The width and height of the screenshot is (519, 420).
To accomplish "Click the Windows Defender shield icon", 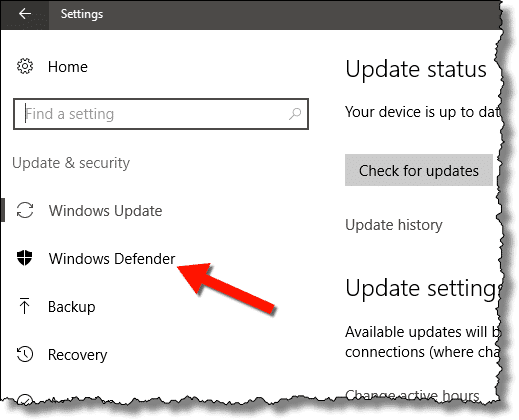I will 25,258.
